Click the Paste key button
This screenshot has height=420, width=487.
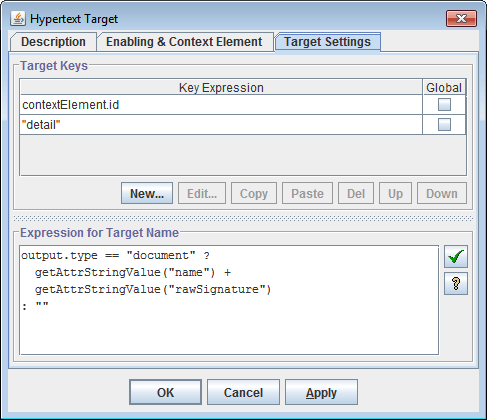click(x=307, y=193)
